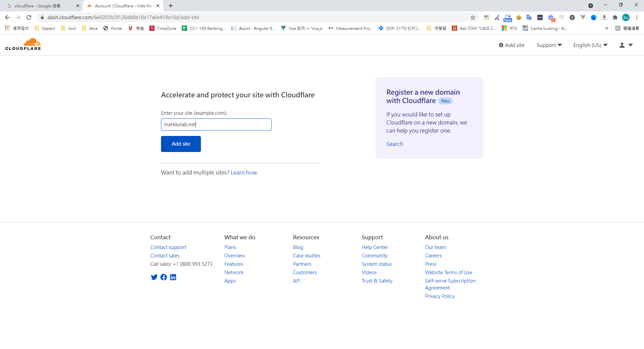Reload the page using the refresh icon
This screenshot has width=644, height=349.
(x=29, y=17)
